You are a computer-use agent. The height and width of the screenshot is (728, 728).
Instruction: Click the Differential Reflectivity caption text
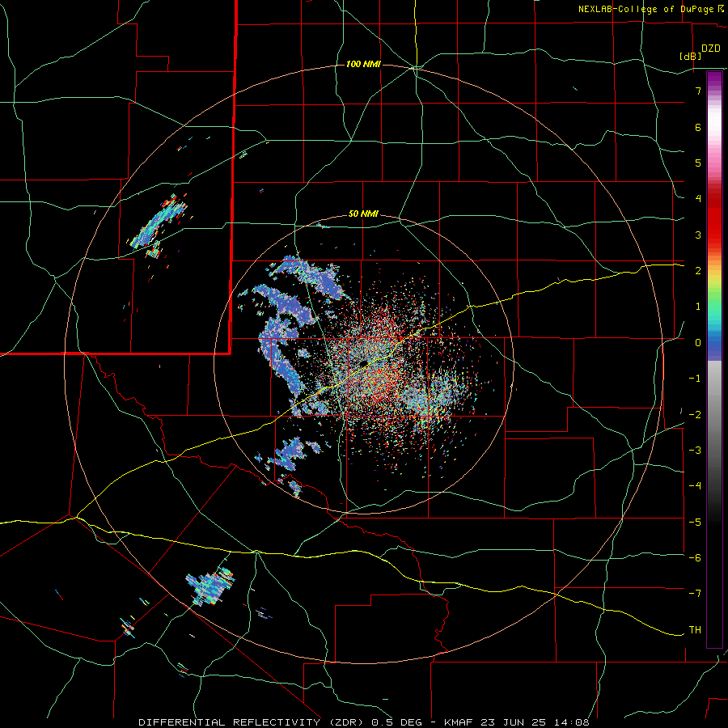tap(364, 722)
